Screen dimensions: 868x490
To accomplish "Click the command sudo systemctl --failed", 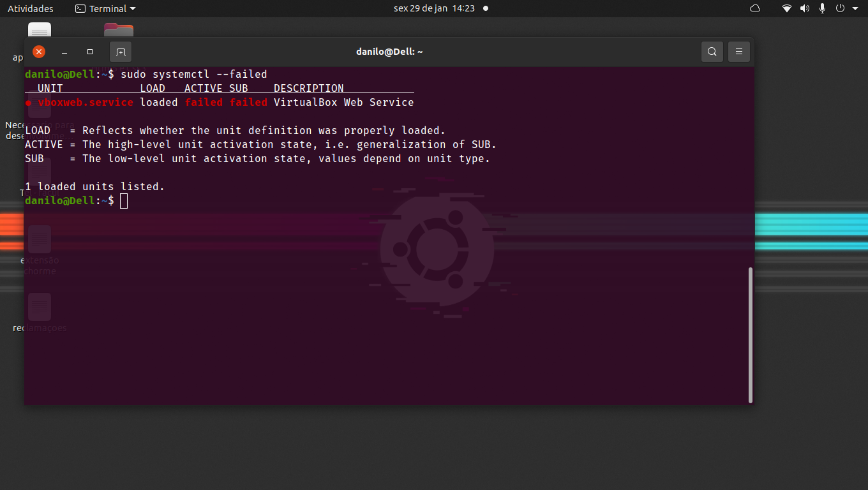I will point(194,74).
